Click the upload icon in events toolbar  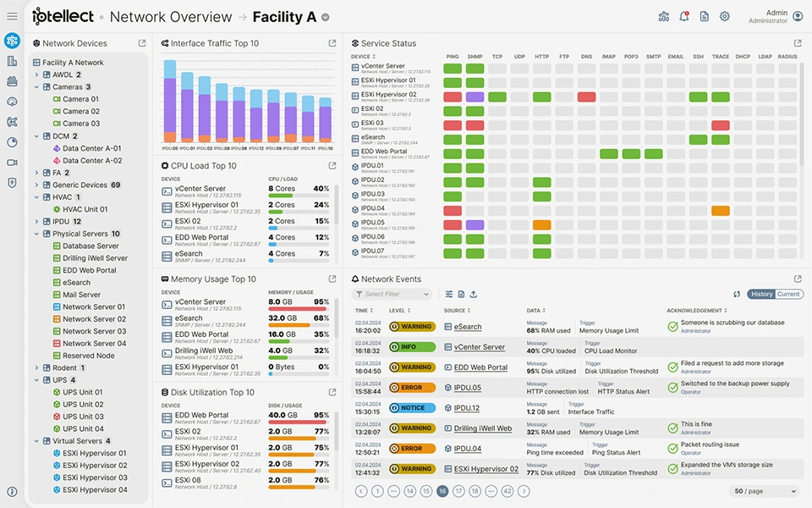click(474, 294)
